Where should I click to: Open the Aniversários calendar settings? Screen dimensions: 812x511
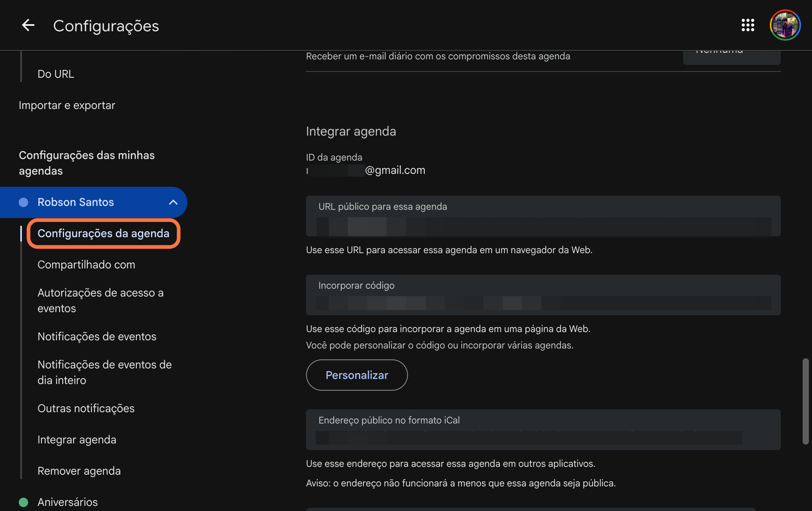tap(68, 502)
